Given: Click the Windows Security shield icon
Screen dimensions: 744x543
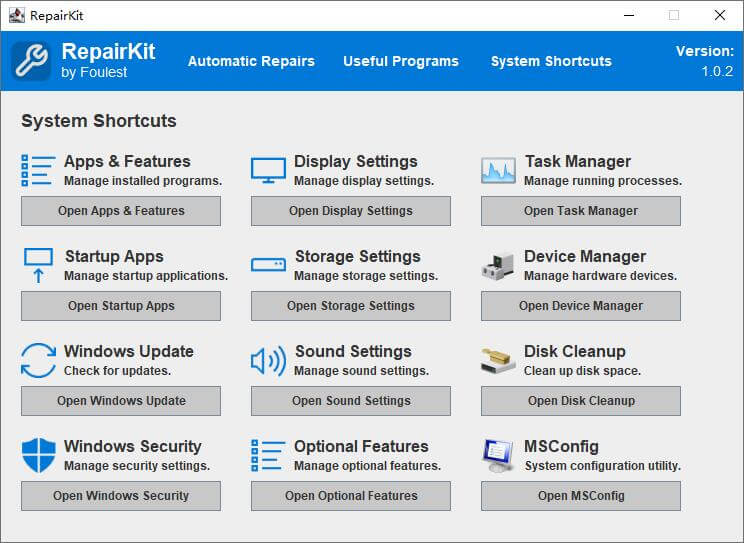Looking at the screenshot, I should 38,455.
